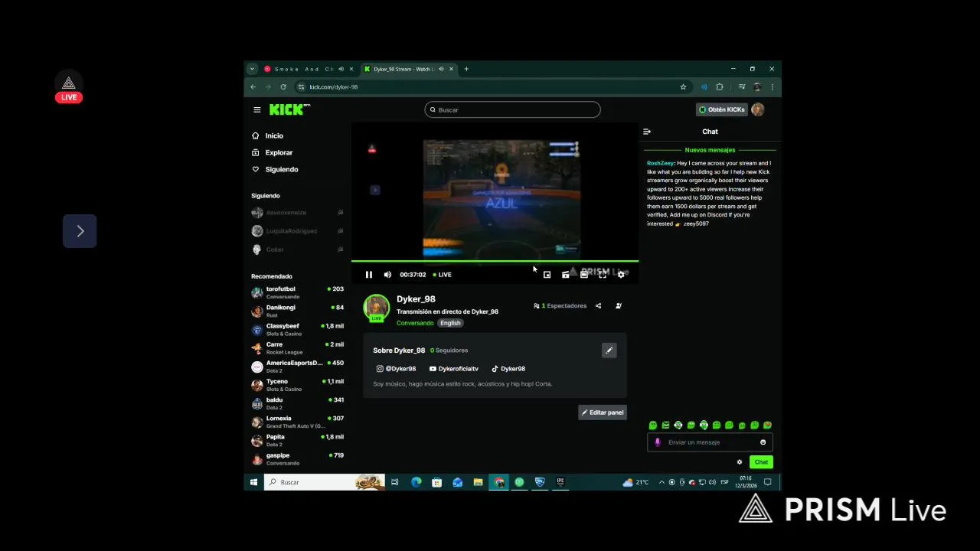Screen dimensions: 980x551
Task: Click in the Enviar un mensaje field
Action: click(710, 442)
